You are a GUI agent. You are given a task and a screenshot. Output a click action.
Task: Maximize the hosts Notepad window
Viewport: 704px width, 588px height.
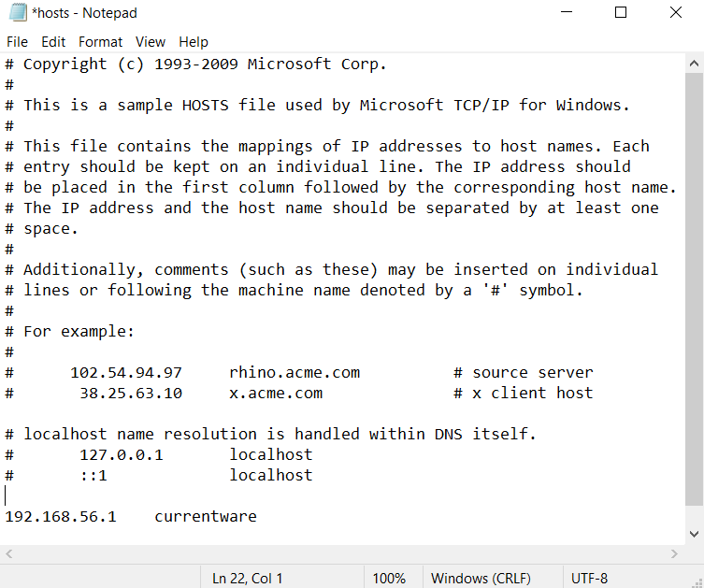pyautogui.click(x=621, y=12)
